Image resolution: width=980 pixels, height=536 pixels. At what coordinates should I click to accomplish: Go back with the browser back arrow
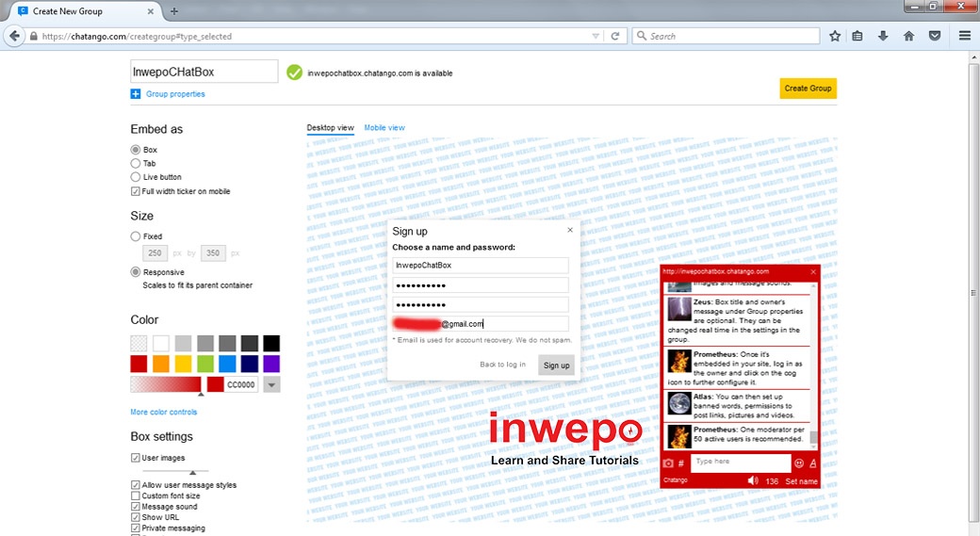14,36
